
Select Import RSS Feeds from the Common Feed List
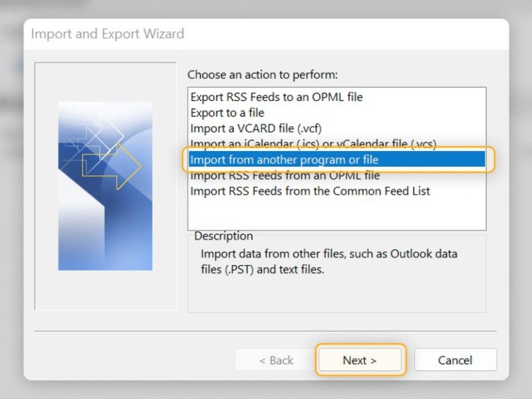coord(310,190)
